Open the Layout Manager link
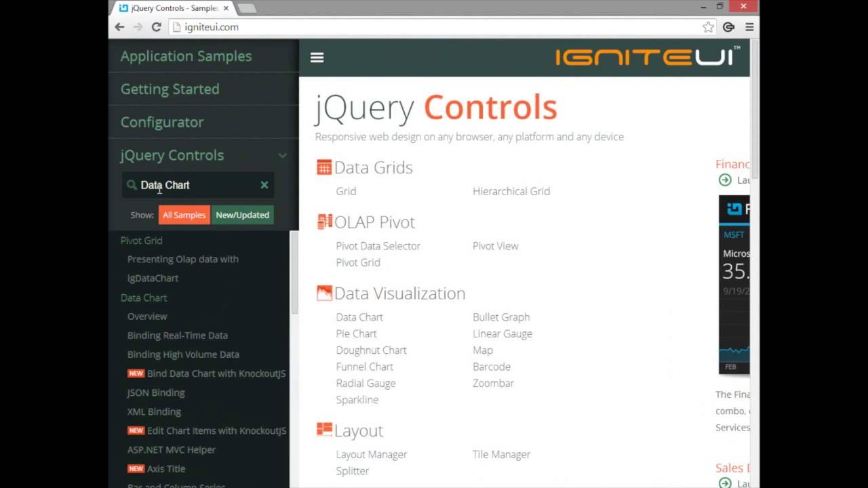 click(x=372, y=455)
